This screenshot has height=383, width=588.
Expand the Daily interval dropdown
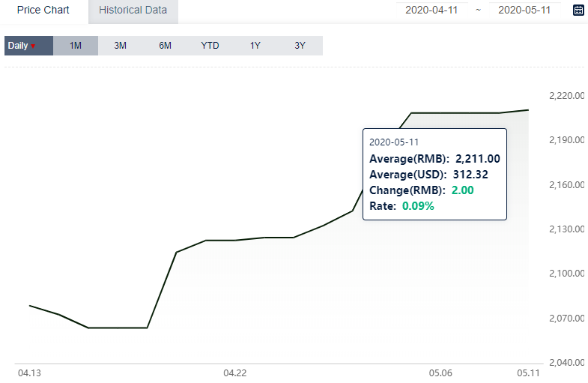(29, 46)
